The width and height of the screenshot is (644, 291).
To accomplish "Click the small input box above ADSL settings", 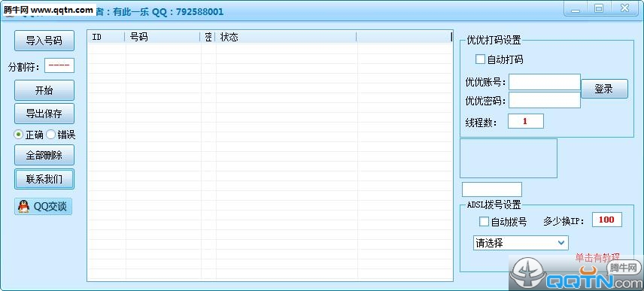I will click(x=492, y=189).
